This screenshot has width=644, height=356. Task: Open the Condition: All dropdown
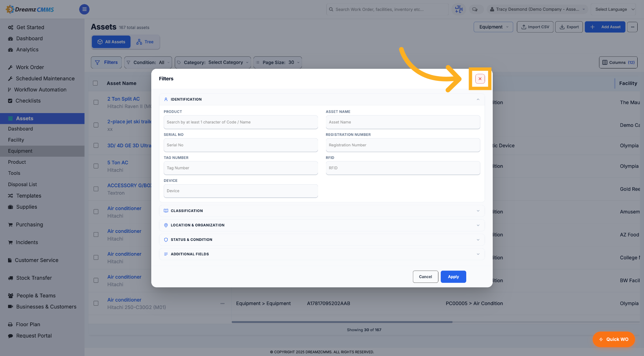pyautogui.click(x=148, y=62)
